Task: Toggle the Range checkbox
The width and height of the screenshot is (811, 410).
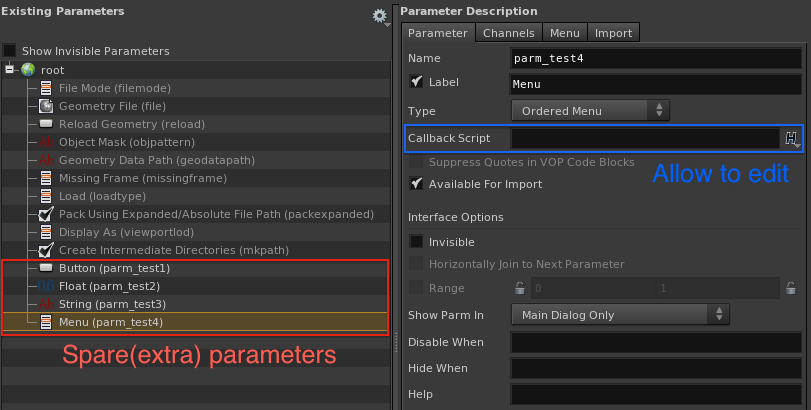Action: click(x=416, y=287)
